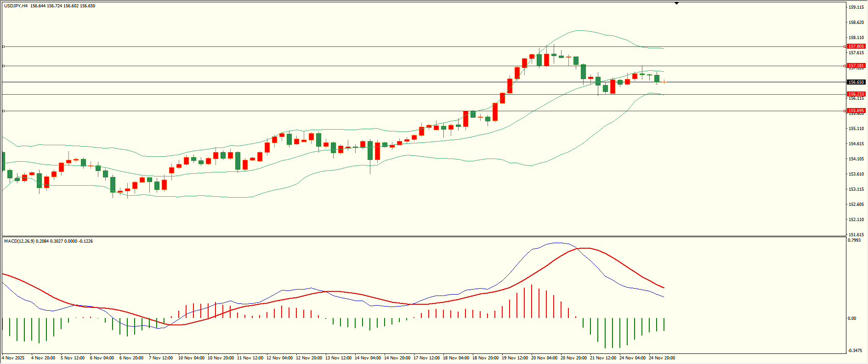Click the 10 Nov 04:00 time axis label
This screenshot has height=364, width=868.
coord(191,358)
